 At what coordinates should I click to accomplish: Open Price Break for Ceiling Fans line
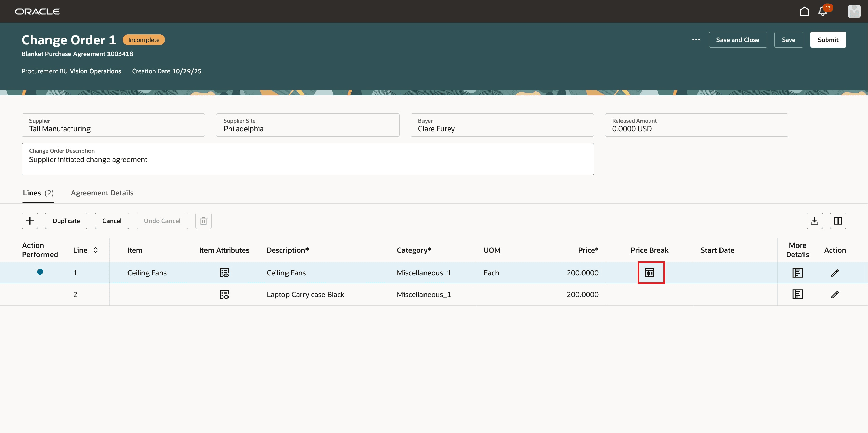(649, 273)
